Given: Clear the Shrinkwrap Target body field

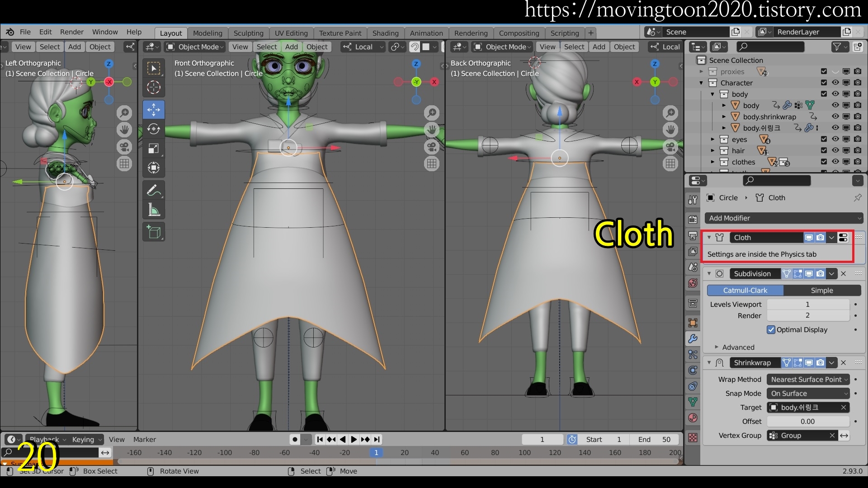Looking at the screenshot, I should tap(843, 408).
